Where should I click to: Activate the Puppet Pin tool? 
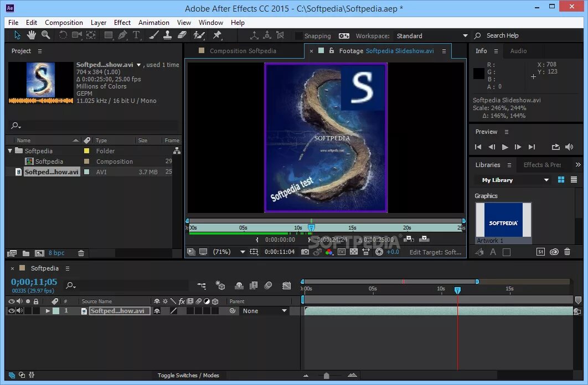pos(217,35)
